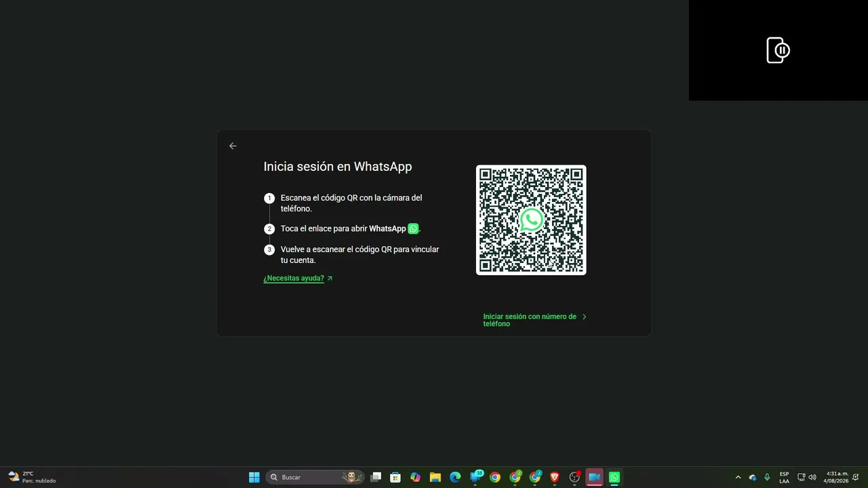Open the weather widget showing 21°C
This screenshot has height=488, width=868.
coord(32,477)
